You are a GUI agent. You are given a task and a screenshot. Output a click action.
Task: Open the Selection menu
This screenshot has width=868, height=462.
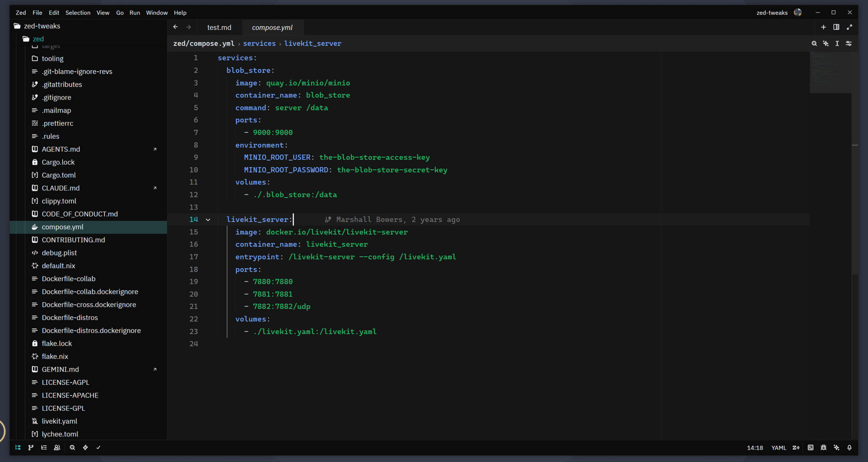coord(78,13)
